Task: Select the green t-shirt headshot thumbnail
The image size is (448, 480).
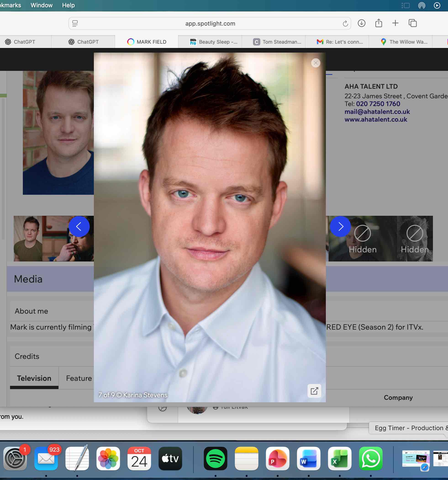Action: click(x=28, y=239)
